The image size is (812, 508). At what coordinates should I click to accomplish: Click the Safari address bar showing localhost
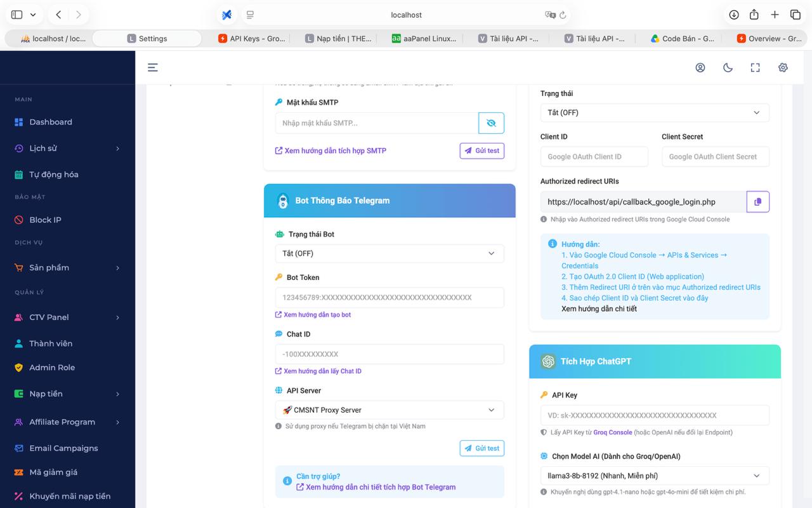coord(406,15)
